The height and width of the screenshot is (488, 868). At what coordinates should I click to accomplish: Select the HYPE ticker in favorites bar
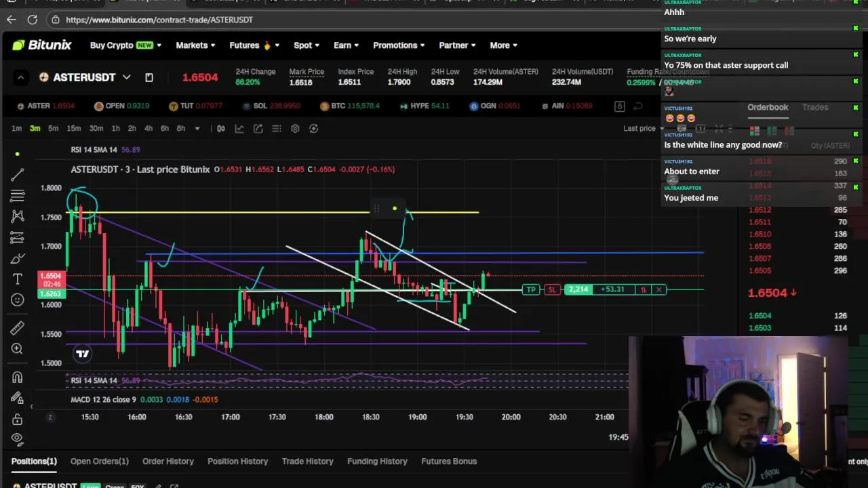[425, 106]
